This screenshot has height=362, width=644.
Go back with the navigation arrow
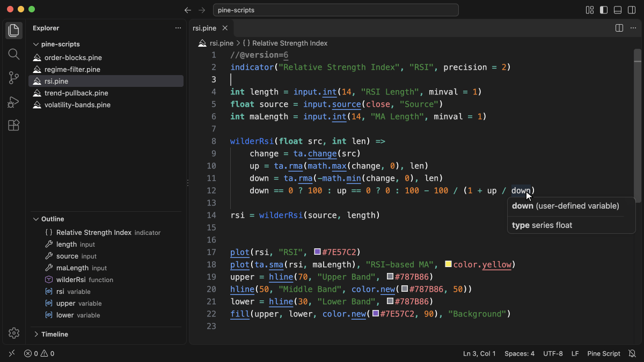pyautogui.click(x=188, y=10)
